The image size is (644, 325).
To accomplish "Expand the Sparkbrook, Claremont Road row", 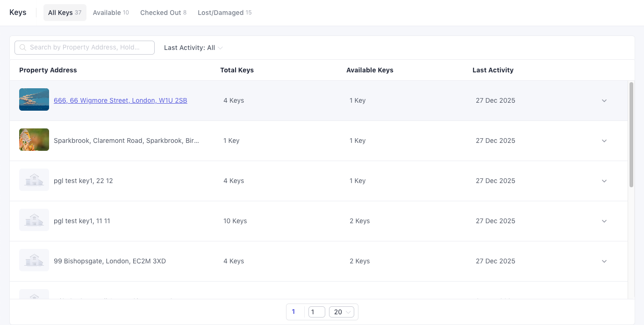I will 604,141.
